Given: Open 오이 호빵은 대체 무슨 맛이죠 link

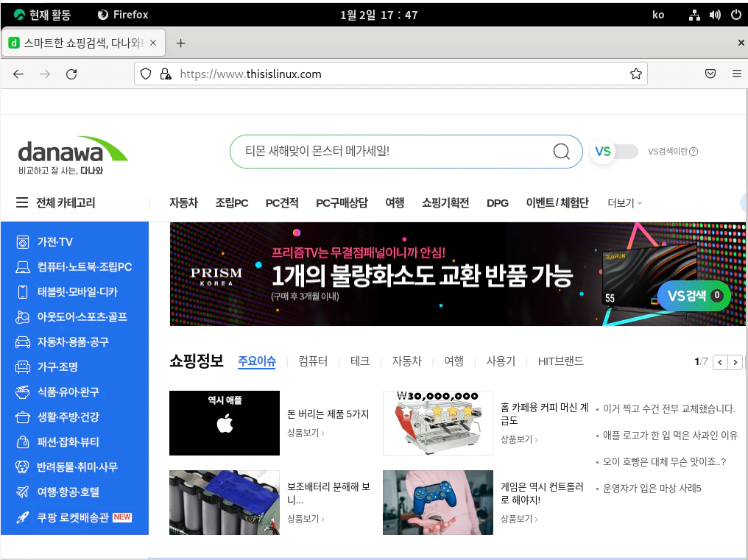Looking at the screenshot, I should pos(665,461).
